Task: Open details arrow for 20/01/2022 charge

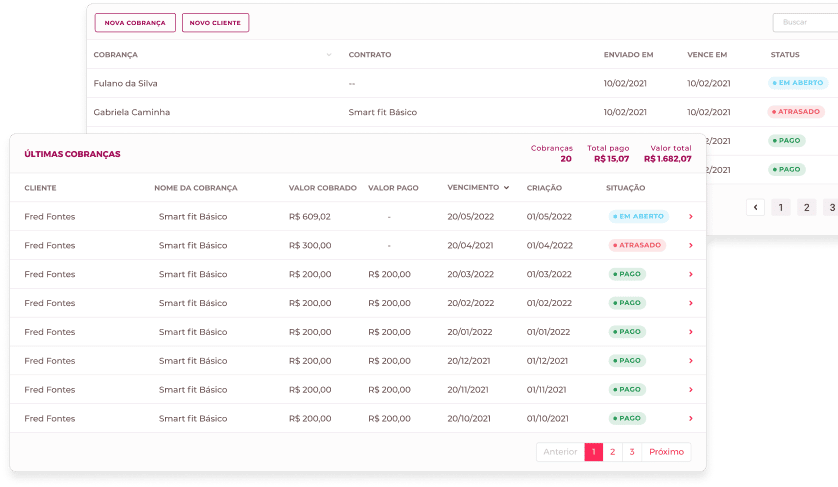Action: click(690, 332)
